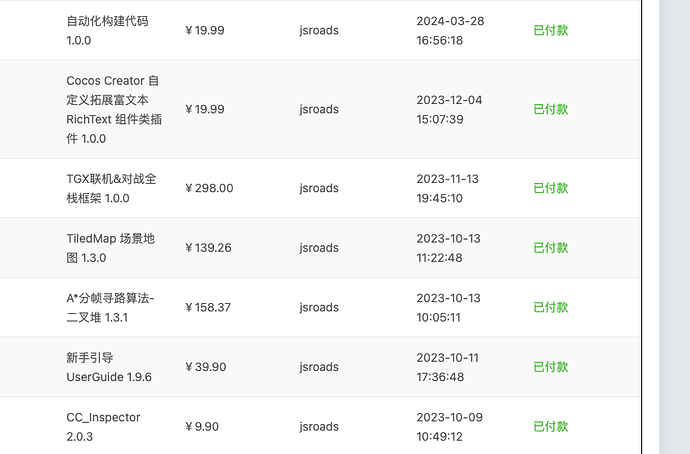The height and width of the screenshot is (454, 690).
Task: Select the ¥39.90 price in UserGuide row
Action: pyautogui.click(x=205, y=367)
